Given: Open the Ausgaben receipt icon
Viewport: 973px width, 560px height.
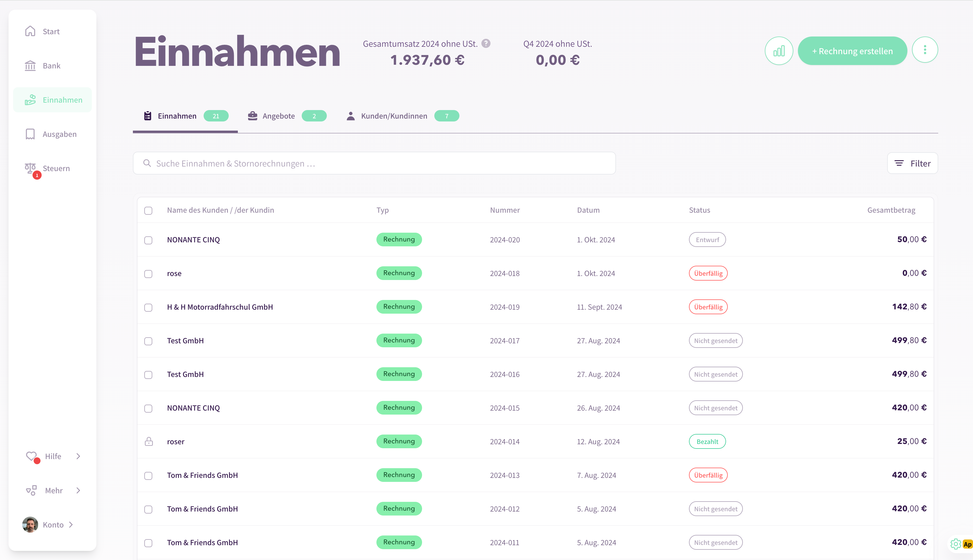Looking at the screenshot, I should tap(30, 134).
